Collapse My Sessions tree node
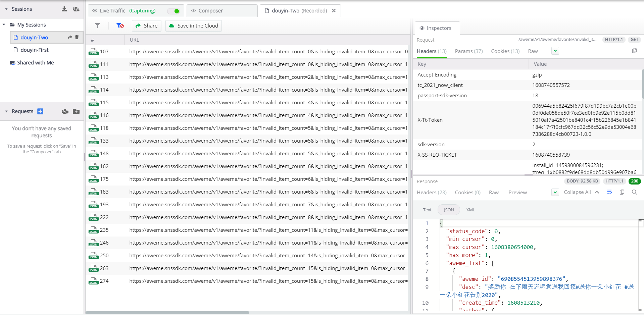Viewport: 644px width, 315px height. click(4, 25)
